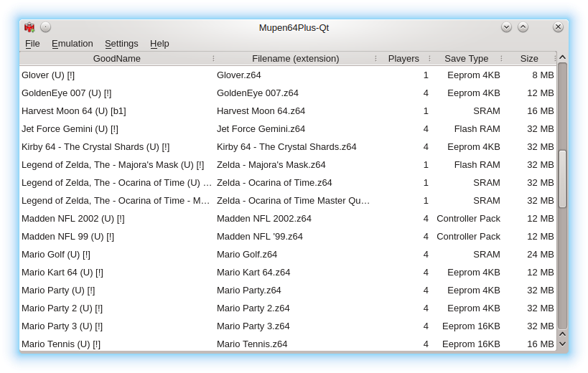Click Zelda - Ocarina of Time Master Qu… filename
Image resolution: width=588 pixels, height=373 pixels.
(293, 201)
